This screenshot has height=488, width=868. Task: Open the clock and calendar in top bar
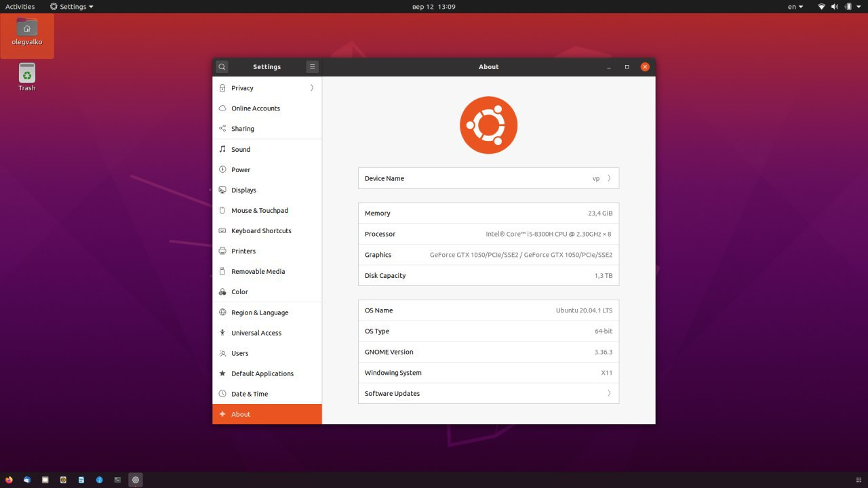pos(434,6)
